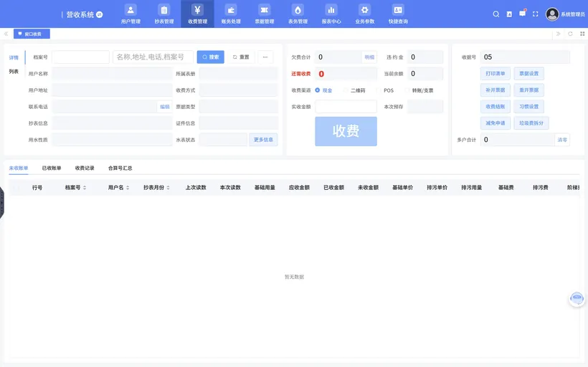Focus the 实收金额 input field

coord(346,107)
